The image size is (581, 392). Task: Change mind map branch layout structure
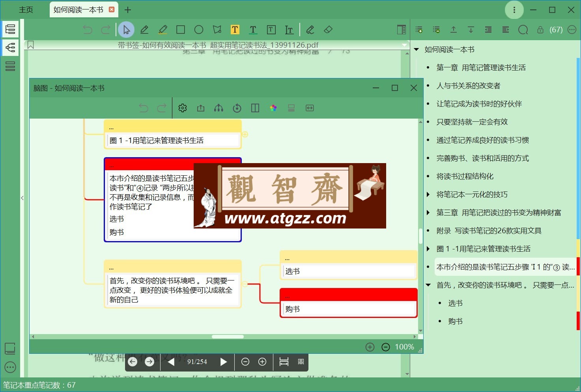coord(219,108)
